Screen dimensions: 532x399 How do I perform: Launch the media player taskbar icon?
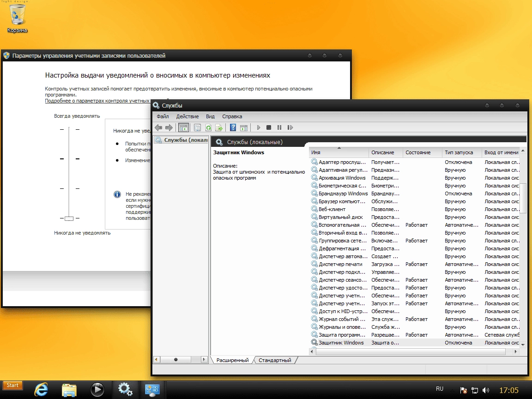pos(97,389)
